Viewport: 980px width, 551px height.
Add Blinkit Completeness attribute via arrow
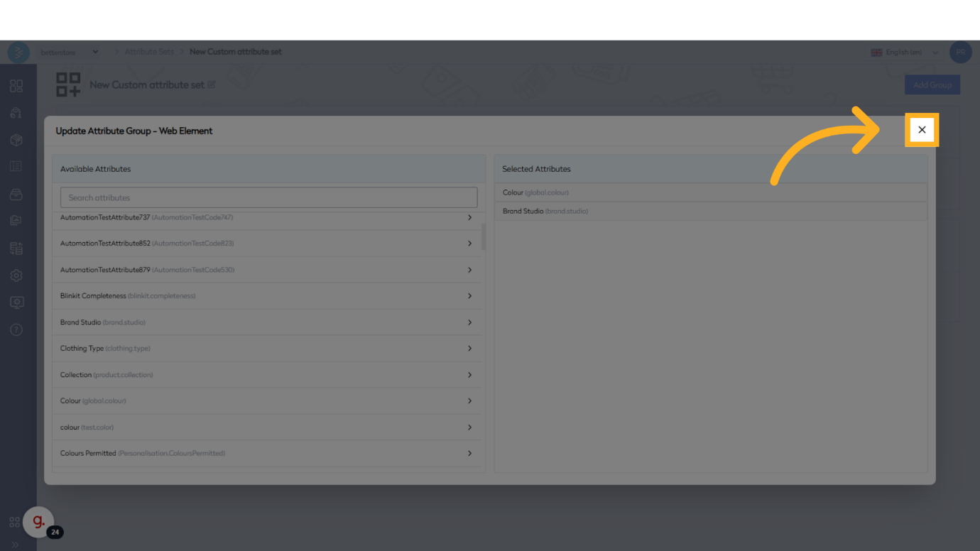point(469,296)
